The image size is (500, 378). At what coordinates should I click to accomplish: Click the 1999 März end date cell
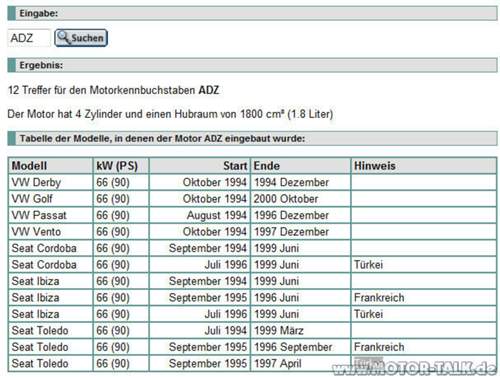pos(301,330)
